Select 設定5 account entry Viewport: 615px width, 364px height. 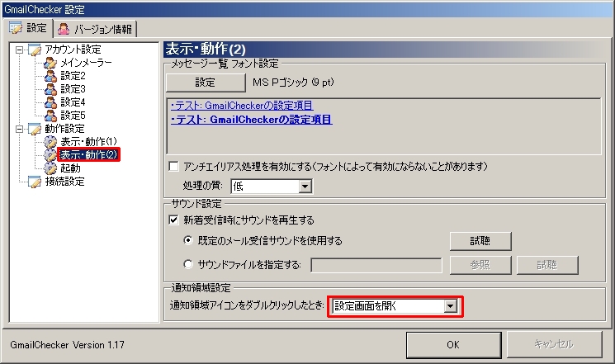(x=73, y=116)
